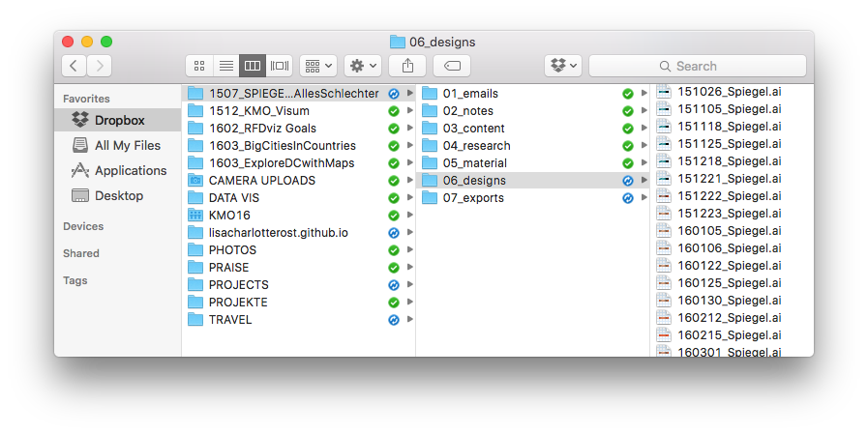Click the 160105_Spiegel.ai file icon
Screen dimensions: 868x434
(x=664, y=231)
